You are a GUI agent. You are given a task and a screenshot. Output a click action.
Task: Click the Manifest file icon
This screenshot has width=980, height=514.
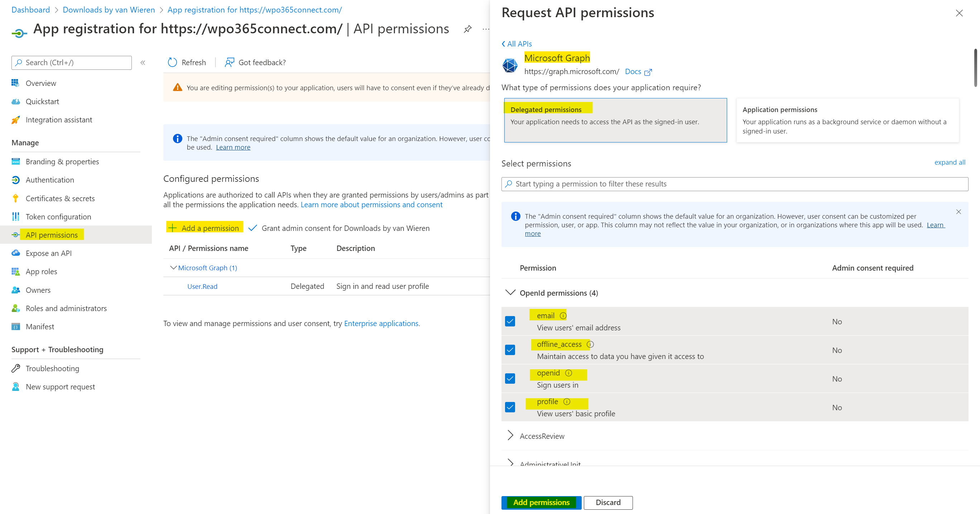click(x=15, y=326)
